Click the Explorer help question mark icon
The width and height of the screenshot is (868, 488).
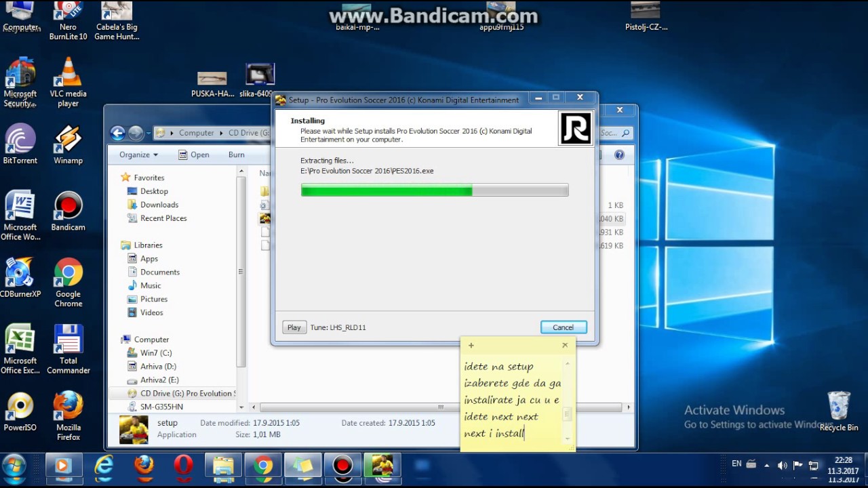619,155
